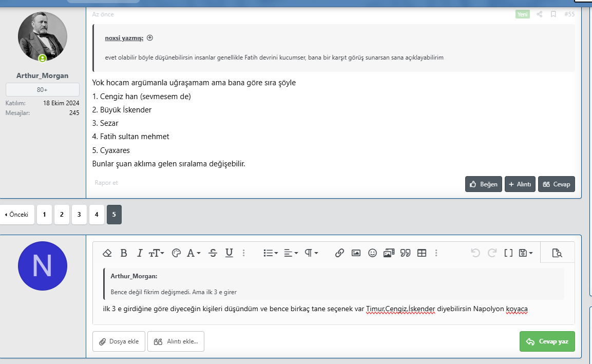Go to Önceki previous page
The width and height of the screenshot is (592, 364).
coord(17,215)
